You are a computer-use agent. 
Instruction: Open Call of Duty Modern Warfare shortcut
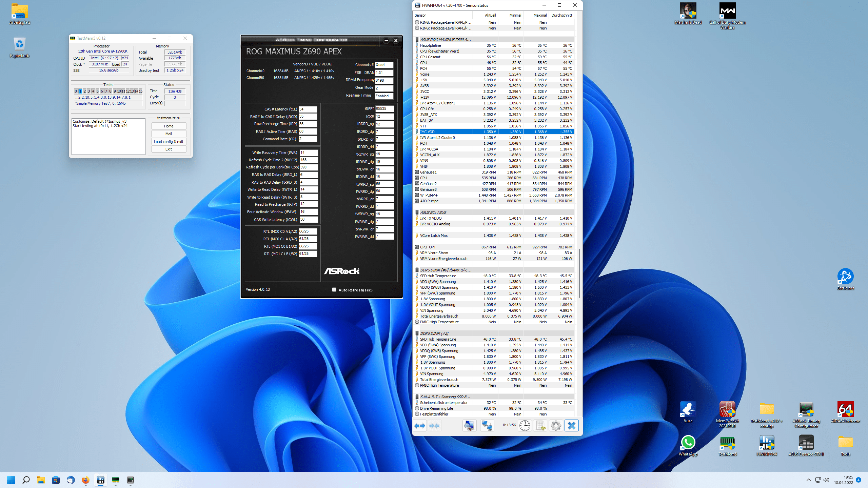(727, 16)
